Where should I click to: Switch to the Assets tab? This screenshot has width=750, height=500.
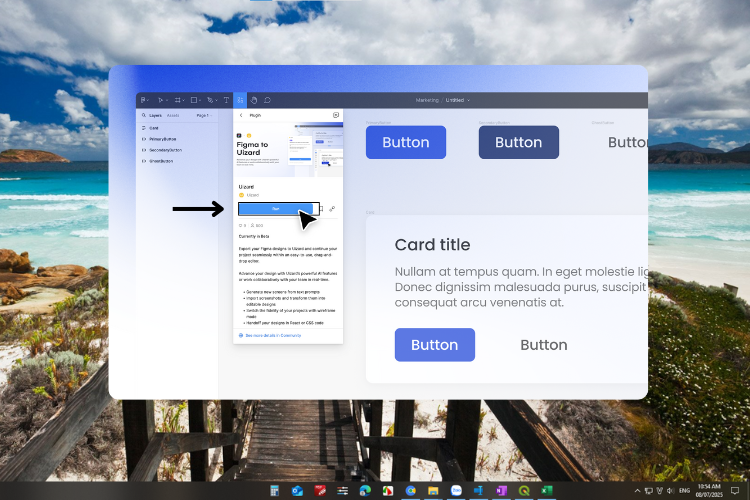click(x=173, y=116)
